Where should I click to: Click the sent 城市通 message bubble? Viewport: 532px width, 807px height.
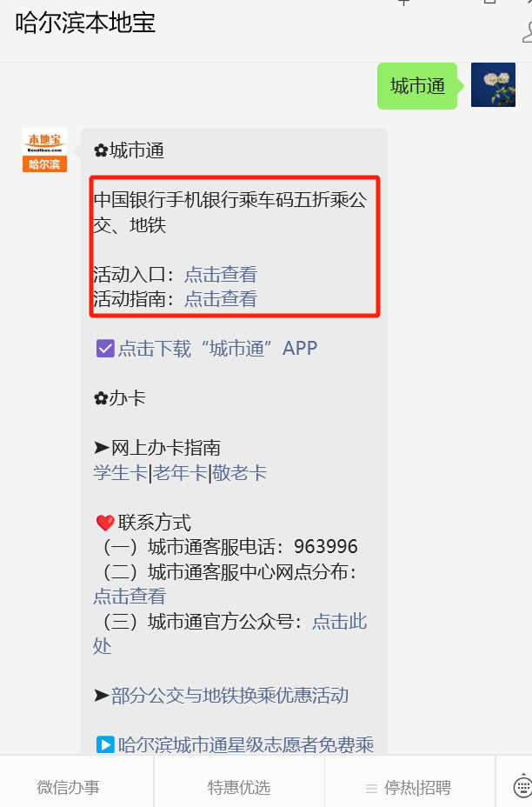click(417, 85)
